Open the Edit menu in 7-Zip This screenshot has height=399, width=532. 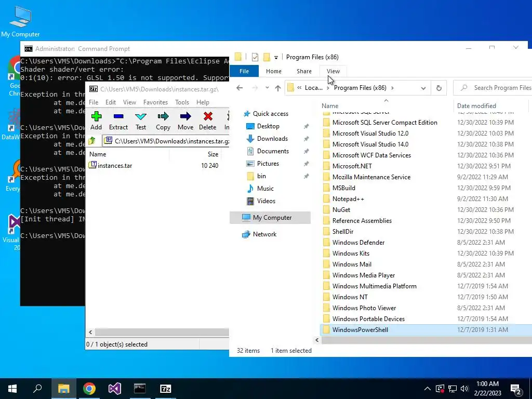click(111, 102)
